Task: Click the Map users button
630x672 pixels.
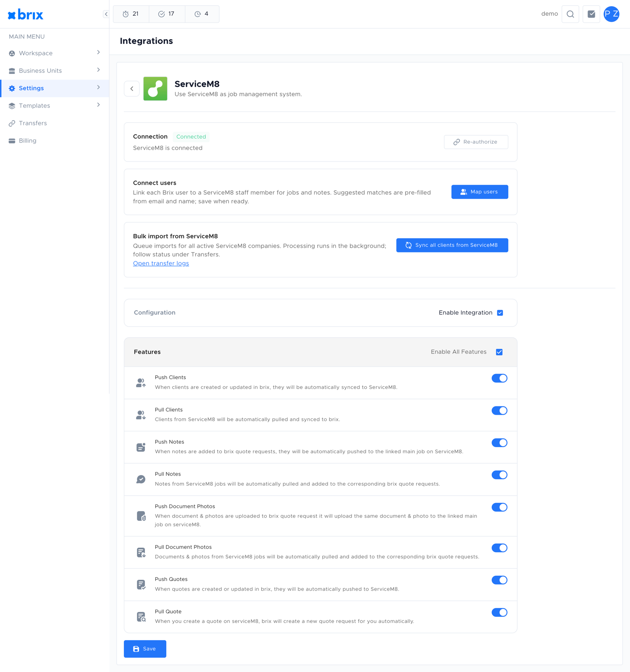Action: tap(480, 192)
